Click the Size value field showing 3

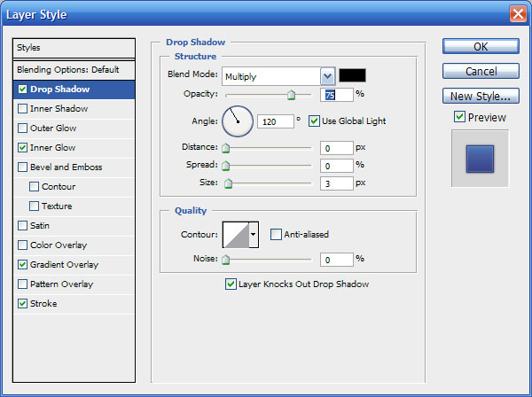(x=337, y=183)
